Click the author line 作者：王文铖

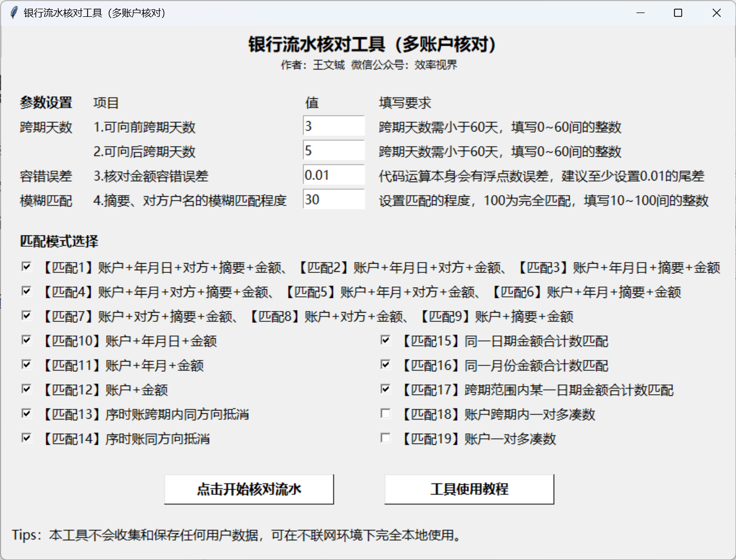(313, 65)
